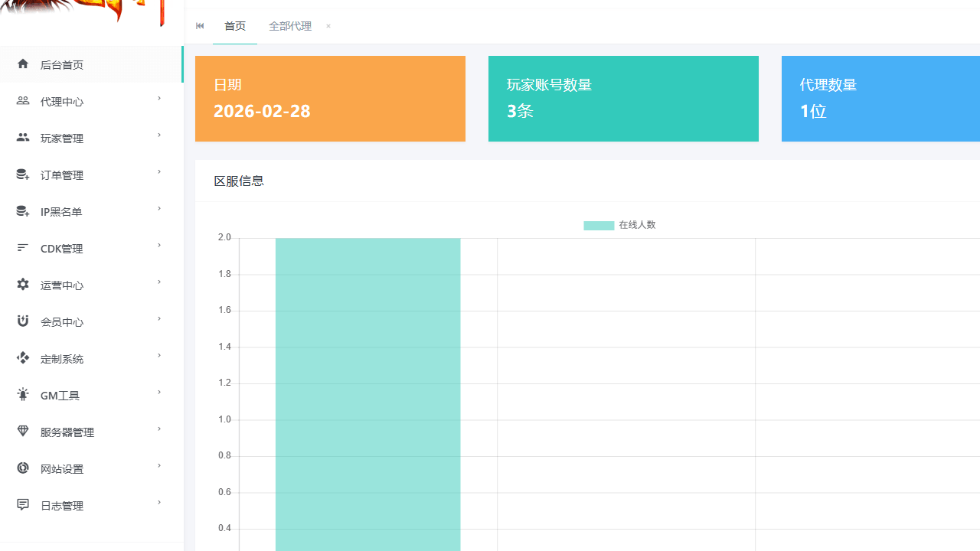980x551 pixels.
Task: Open the 全部代理 tab
Action: point(289,26)
